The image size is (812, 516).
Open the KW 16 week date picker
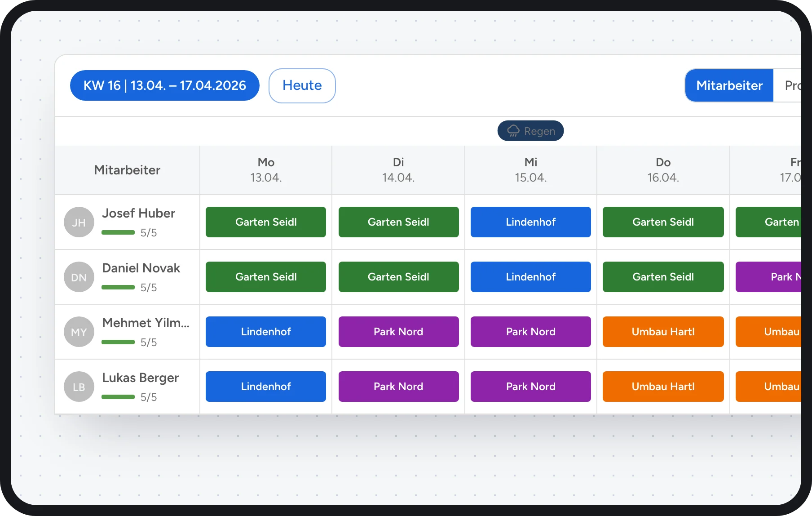point(165,85)
